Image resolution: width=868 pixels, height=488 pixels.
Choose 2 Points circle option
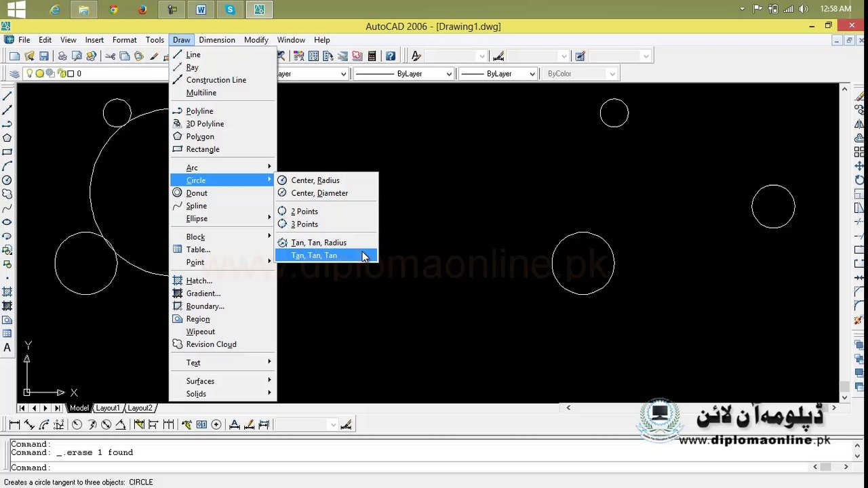click(326, 211)
